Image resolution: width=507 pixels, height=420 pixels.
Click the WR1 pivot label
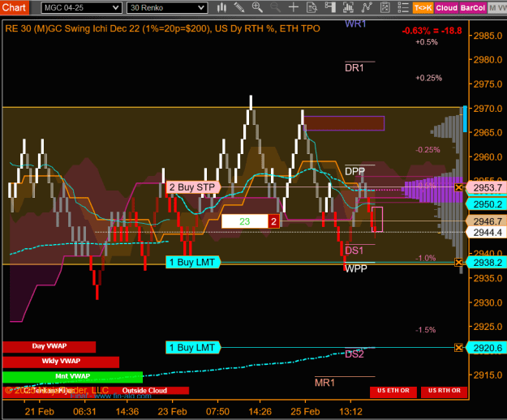click(x=355, y=24)
